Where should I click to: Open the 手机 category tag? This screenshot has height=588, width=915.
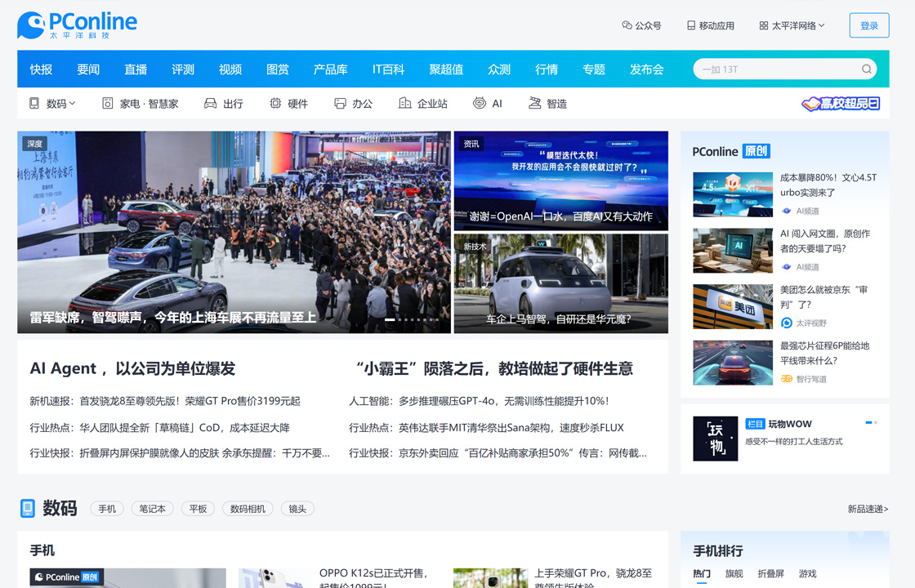point(107,509)
